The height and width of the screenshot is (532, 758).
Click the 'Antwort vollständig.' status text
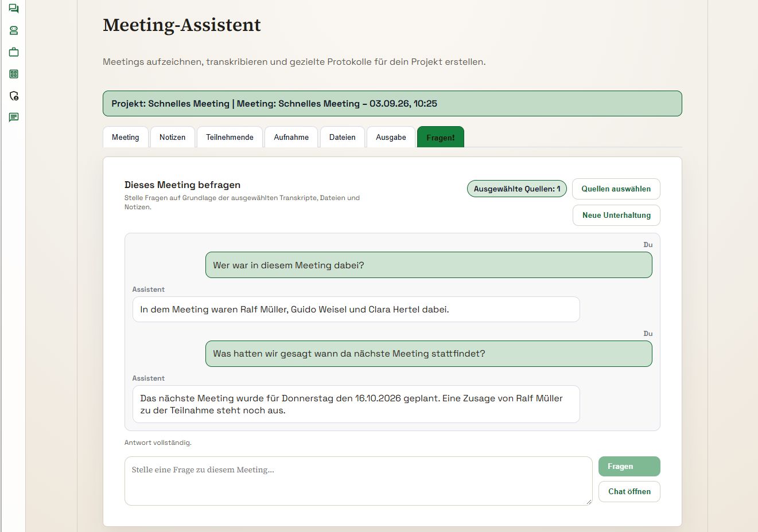[158, 443]
